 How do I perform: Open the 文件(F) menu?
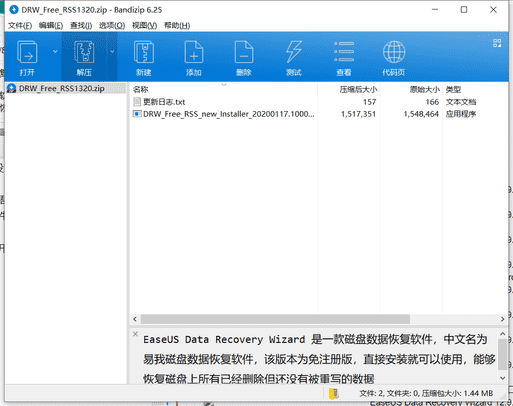[20, 26]
